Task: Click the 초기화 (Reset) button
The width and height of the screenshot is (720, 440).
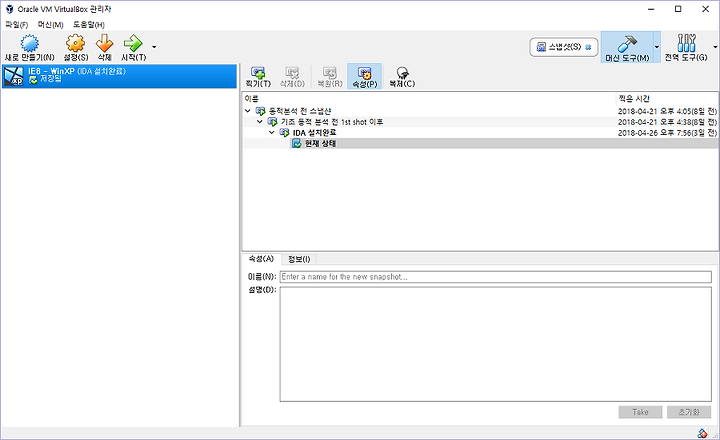Action: coord(689,412)
